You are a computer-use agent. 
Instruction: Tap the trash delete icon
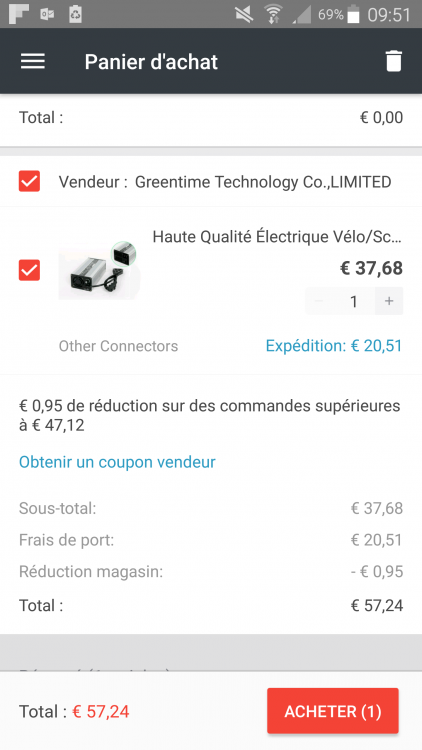(x=394, y=61)
